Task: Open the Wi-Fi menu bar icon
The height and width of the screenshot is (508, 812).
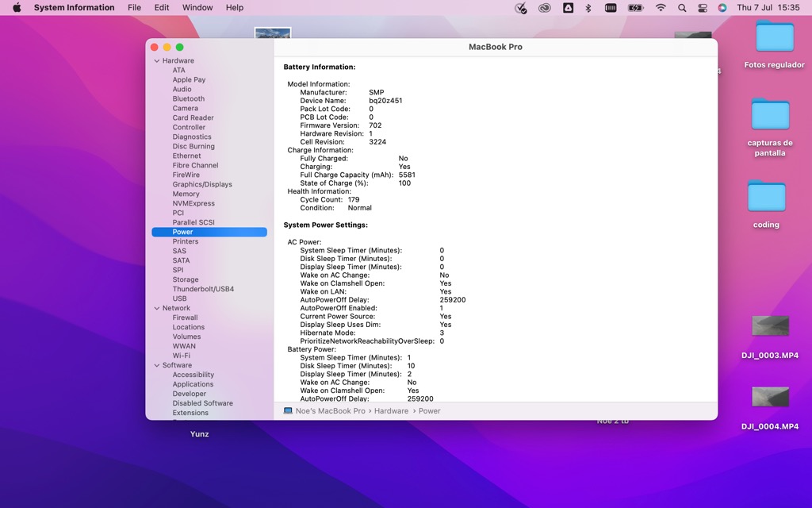Action: [x=661, y=8]
